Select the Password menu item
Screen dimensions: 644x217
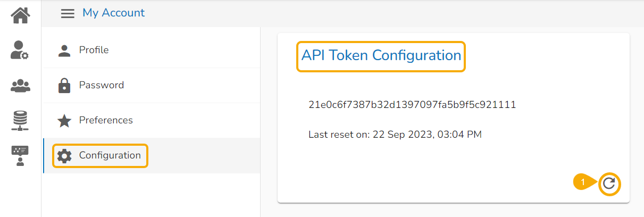(152, 86)
